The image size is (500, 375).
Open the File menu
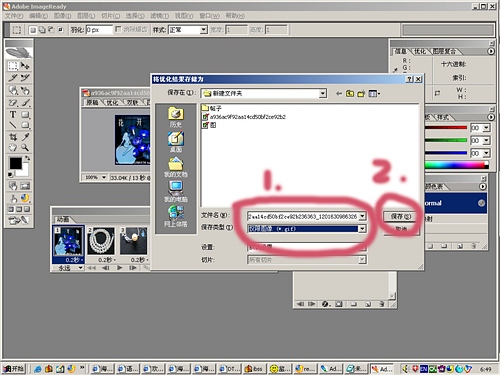point(14,16)
